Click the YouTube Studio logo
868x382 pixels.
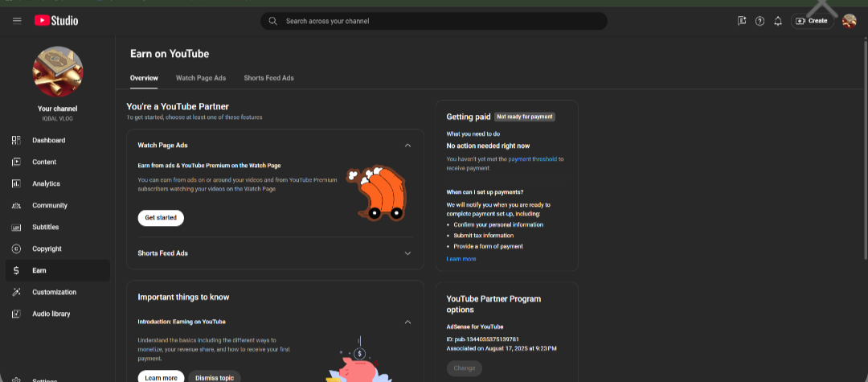[x=56, y=21]
